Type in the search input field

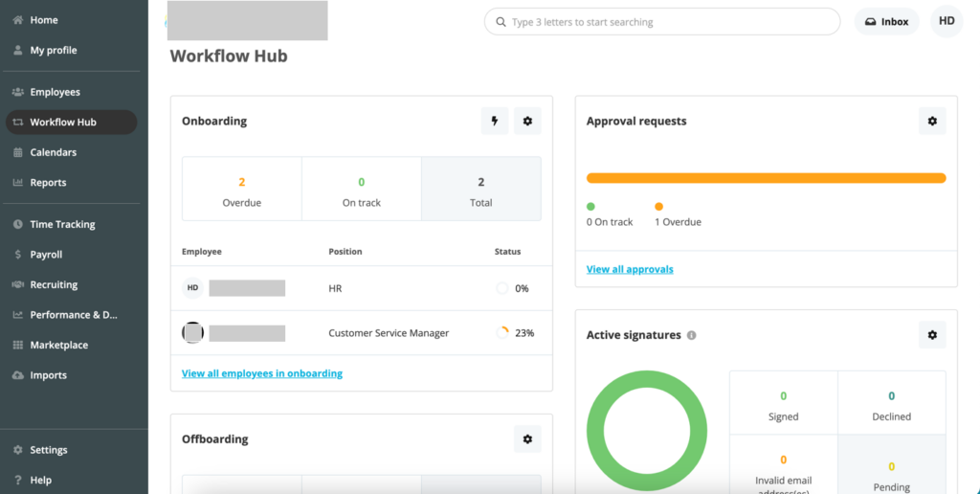click(670, 22)
